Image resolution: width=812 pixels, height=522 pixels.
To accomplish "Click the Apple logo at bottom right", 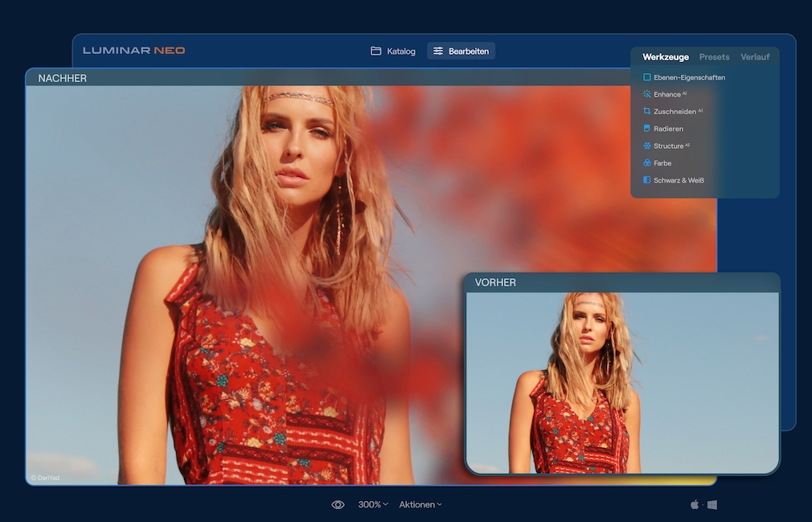I will pyautogui.click(x=694, y=504).
